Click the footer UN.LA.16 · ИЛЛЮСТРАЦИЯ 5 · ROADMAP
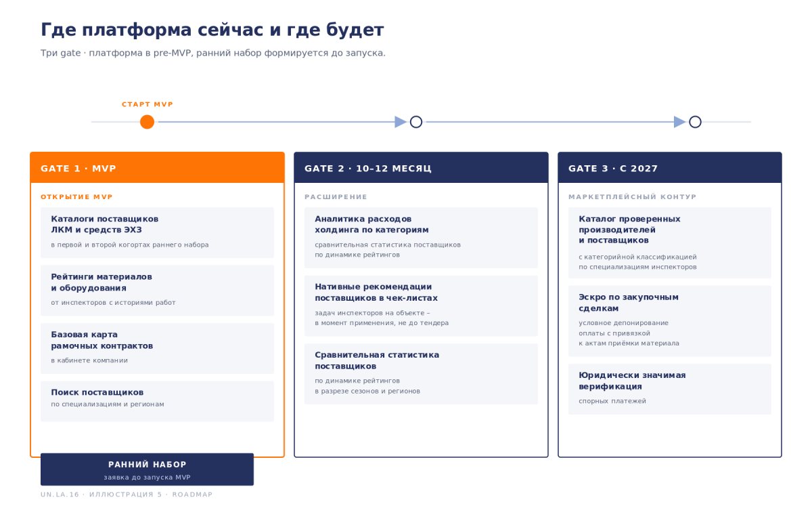This screenshot has width=812, height=508. click(127, 494)
